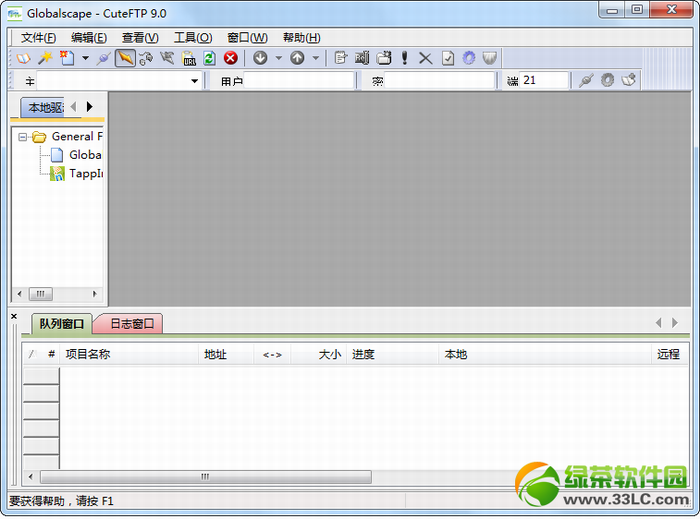Click the Reconnect icon in the main toolbar
700x519 pixels.
coord(146,58)
